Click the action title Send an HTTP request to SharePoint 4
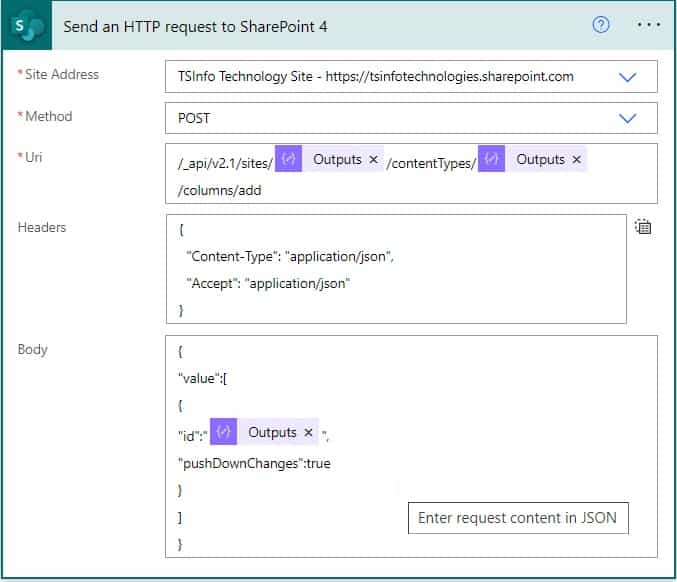Screen dimensions: 677x582 coord(195,27)
